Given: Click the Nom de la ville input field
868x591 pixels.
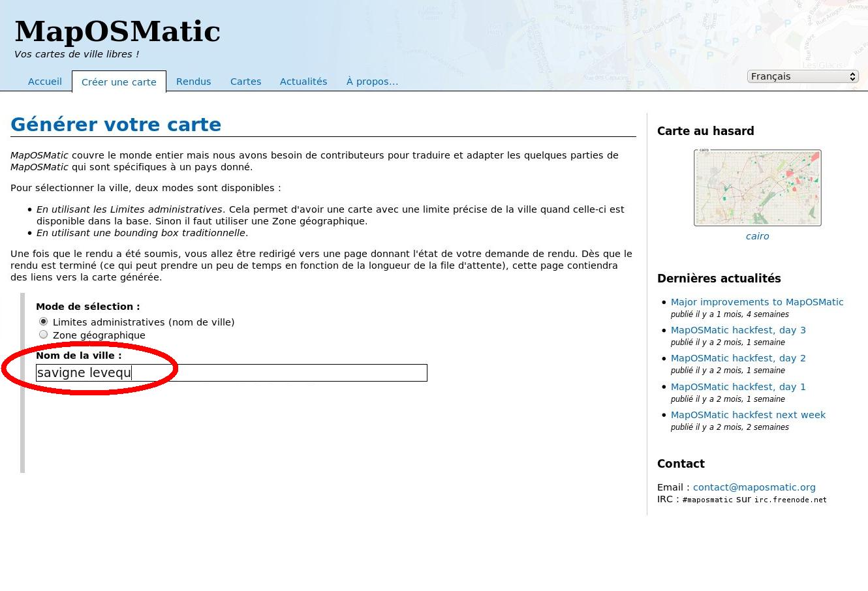Looking at the screenshot, I should 232,372.
